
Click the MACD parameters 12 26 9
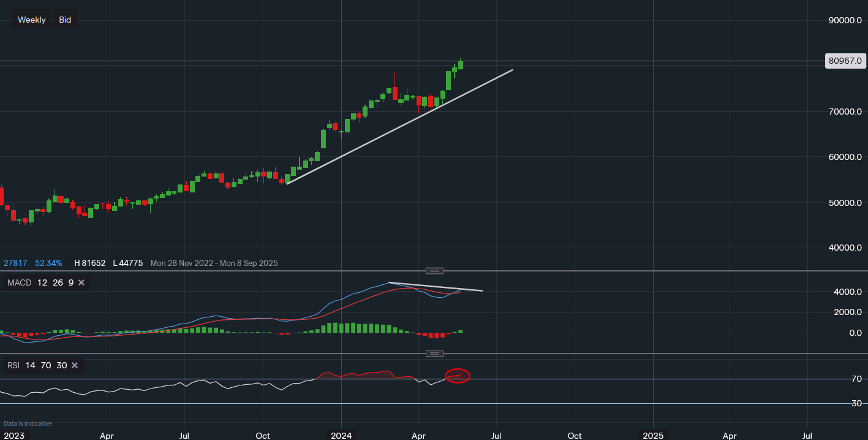pos(56,283)
